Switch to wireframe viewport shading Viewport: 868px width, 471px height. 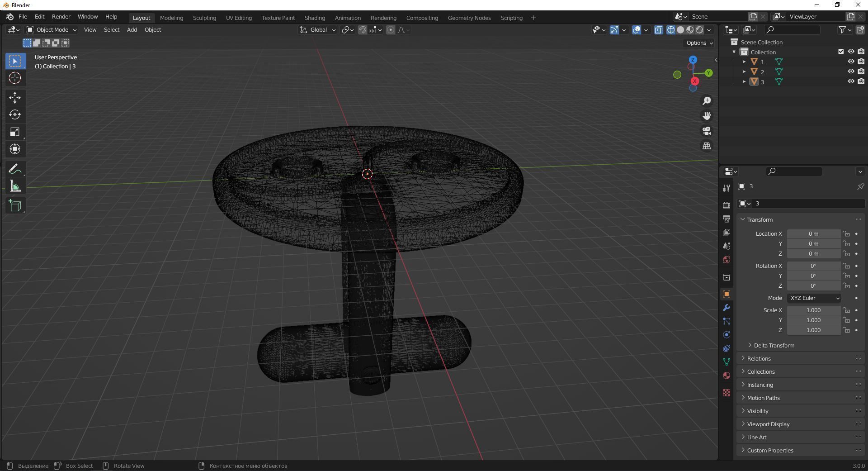coord(671,30)
